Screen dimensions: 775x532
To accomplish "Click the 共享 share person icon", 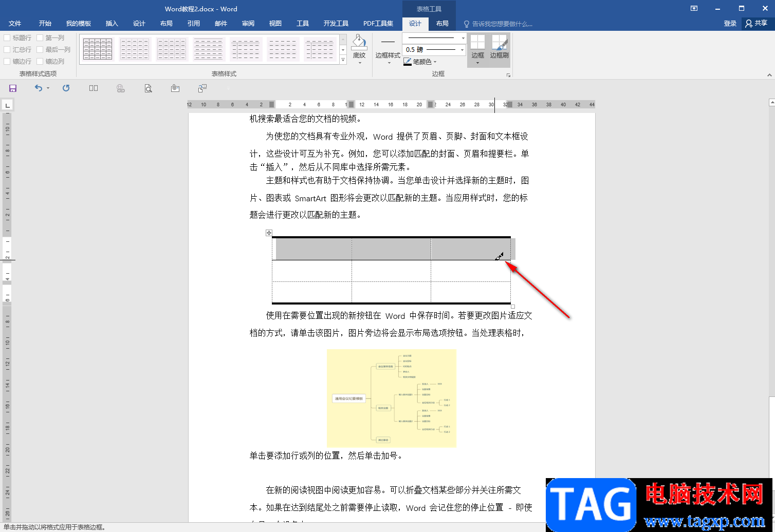I will coord(749,24).
